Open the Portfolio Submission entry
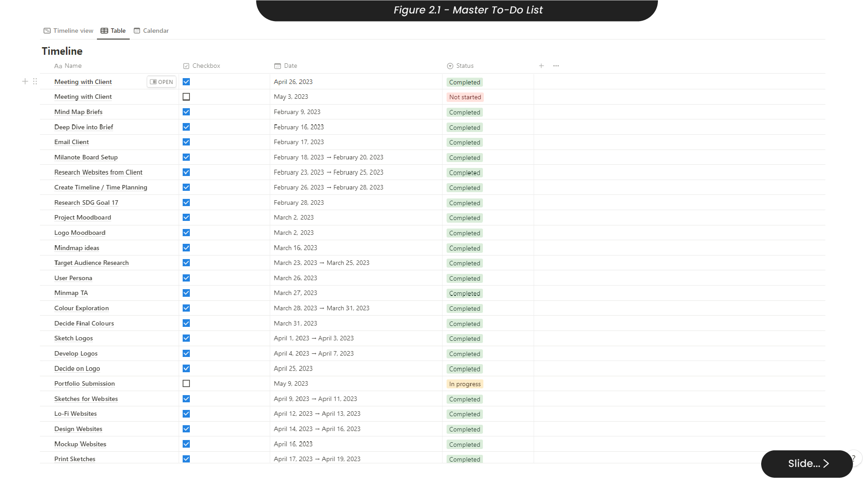868x493 pixels. click(x=84, y=383)
